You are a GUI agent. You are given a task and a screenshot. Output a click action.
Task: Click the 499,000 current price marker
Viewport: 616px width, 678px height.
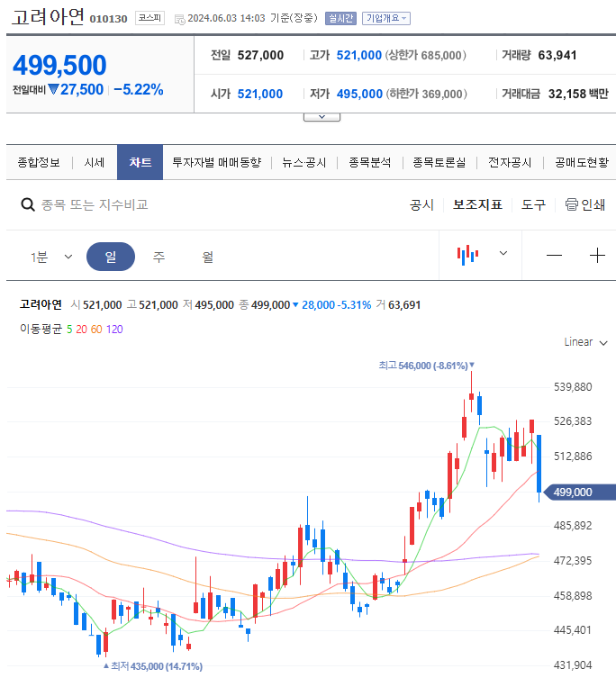(x=579, y=493)
